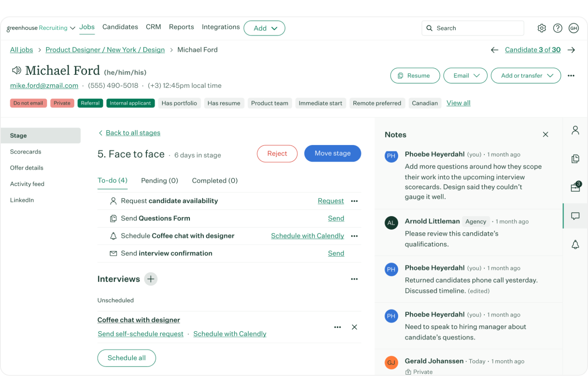588x392 pixels.
Task: Select the candidate info icon in the right sidebar
Action: tap(575, 130)
